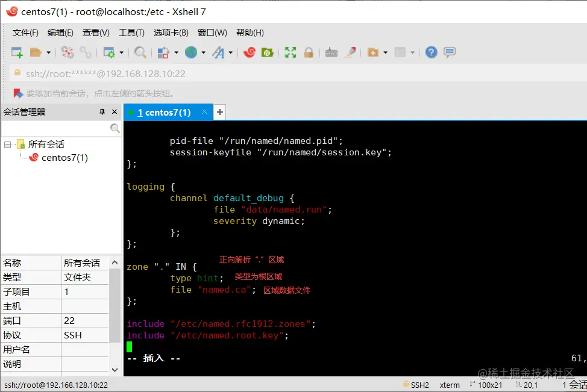
Task: Open the 编辑(E) menu
Action: click(x=60, y=33)
